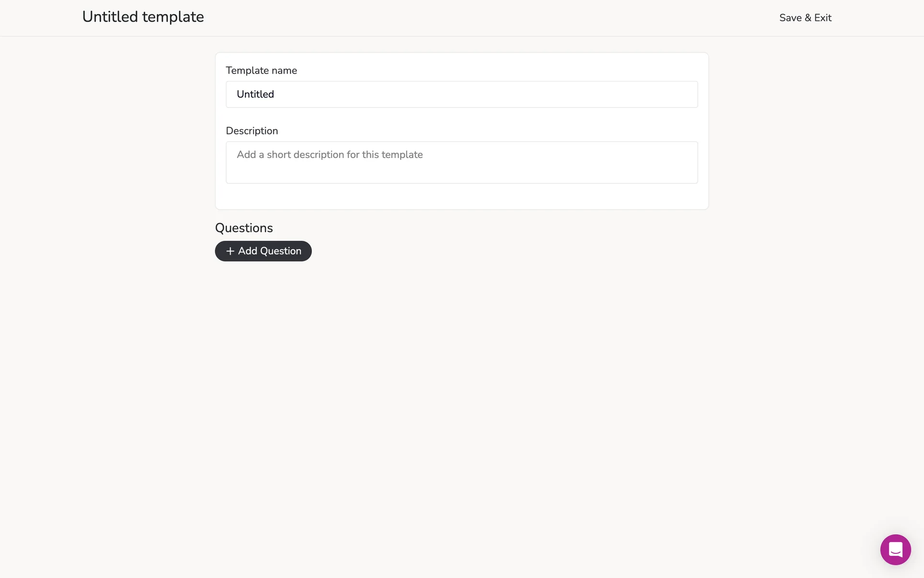Click the Questions section heading
Viewport: 924px width, 578px height.
coord(244,228)
